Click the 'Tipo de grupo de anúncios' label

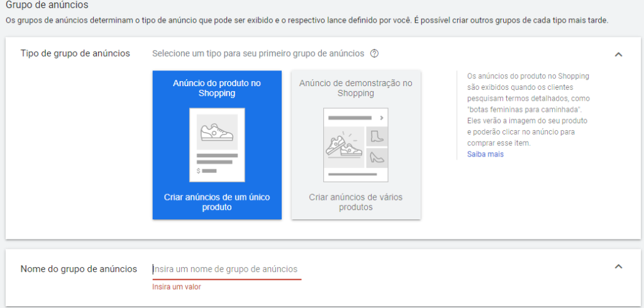75,53
